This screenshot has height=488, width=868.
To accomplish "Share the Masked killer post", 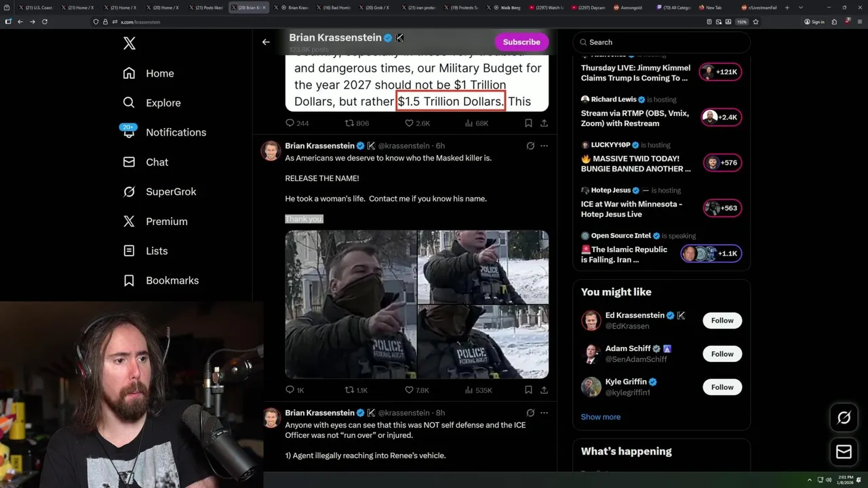I will 544,390.
